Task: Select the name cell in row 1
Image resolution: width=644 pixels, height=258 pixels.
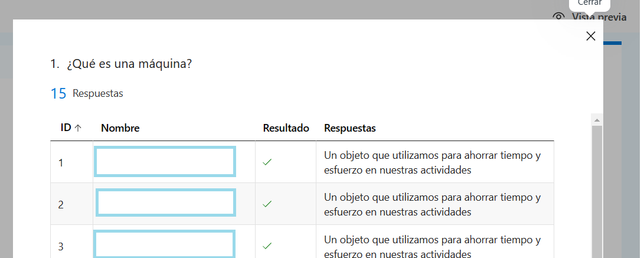Action: [165, 162]
